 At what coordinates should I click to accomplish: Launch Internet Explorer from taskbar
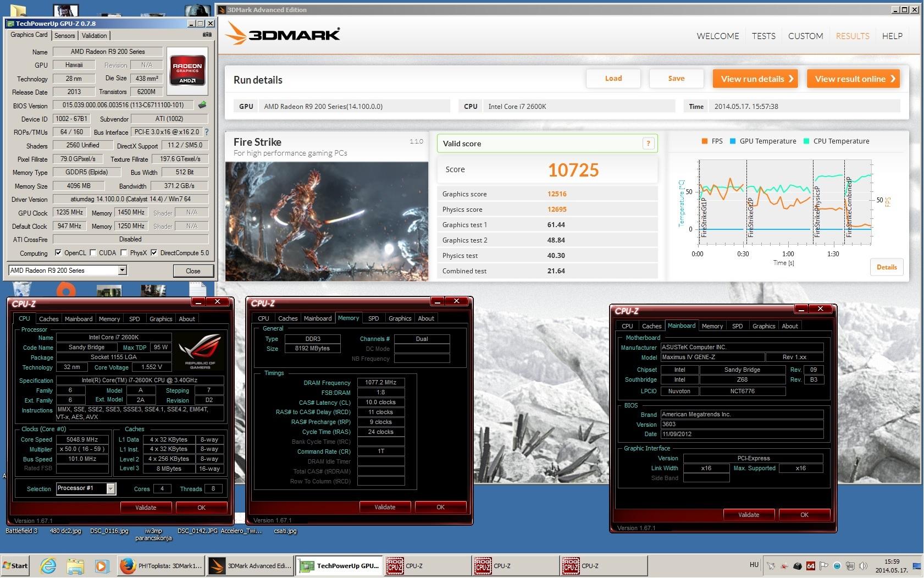(48, 565)
